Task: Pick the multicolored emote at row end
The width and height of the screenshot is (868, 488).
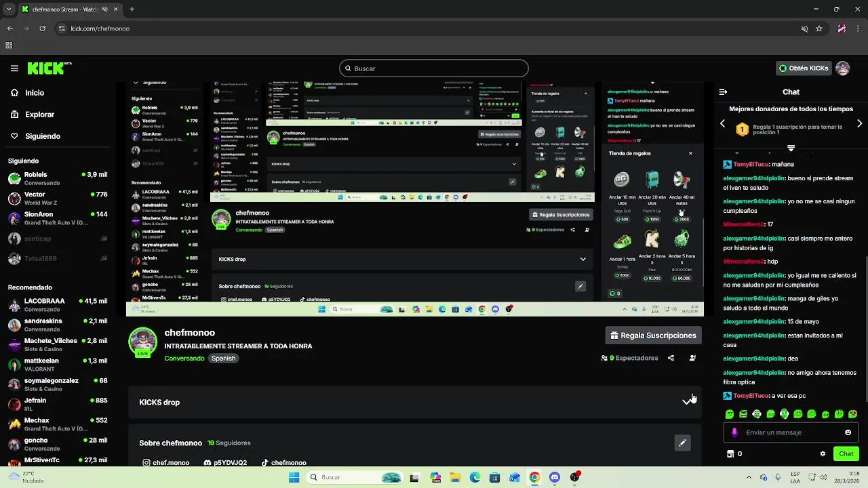Action: tap(852, 414)
